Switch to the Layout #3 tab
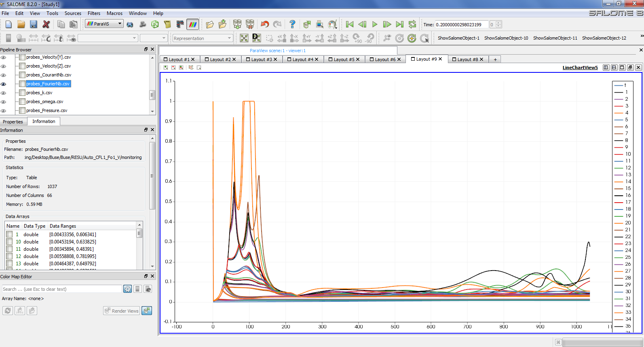This screenshot has height=347, width=644. point(261,59)
